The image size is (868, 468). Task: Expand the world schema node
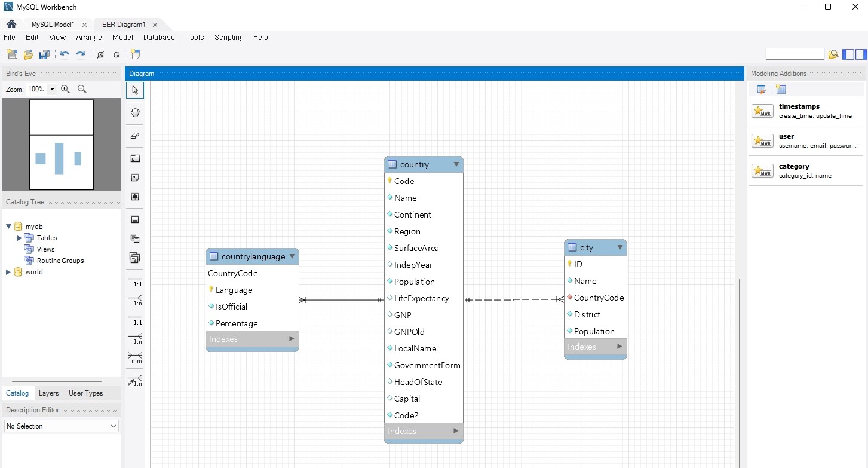(x=8, y=272)
